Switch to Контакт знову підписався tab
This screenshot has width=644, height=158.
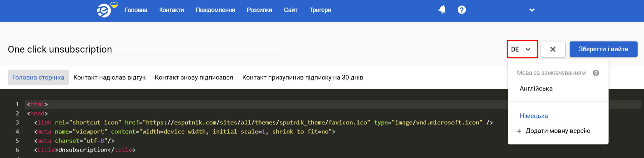click(x=194, y=77)
